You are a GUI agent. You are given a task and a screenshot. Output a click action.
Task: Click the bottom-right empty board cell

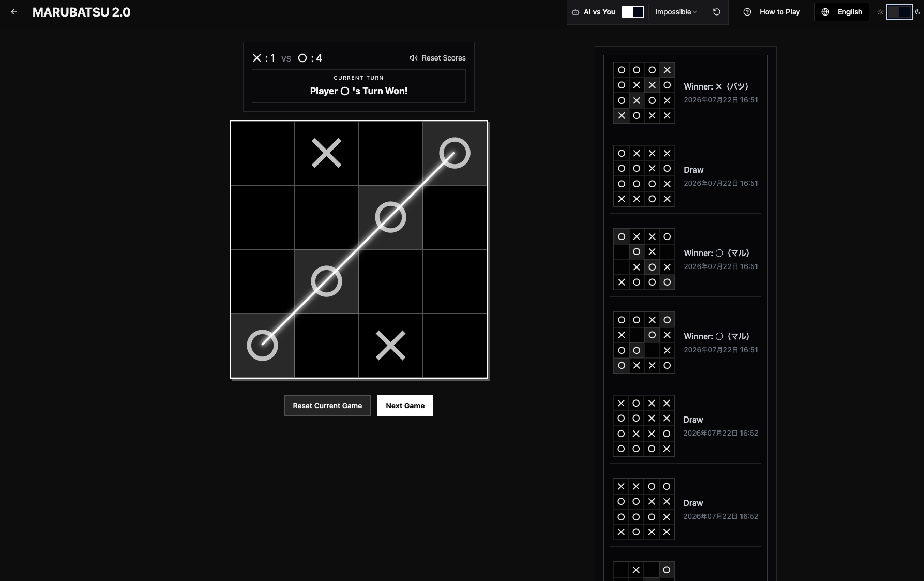pyautogui.click(x=455, y=346)
